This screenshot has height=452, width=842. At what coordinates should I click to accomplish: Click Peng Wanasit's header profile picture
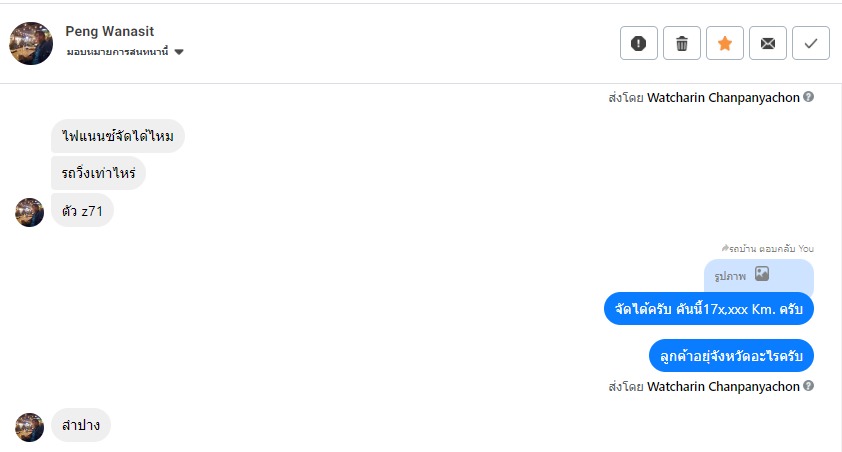[31, 43]
